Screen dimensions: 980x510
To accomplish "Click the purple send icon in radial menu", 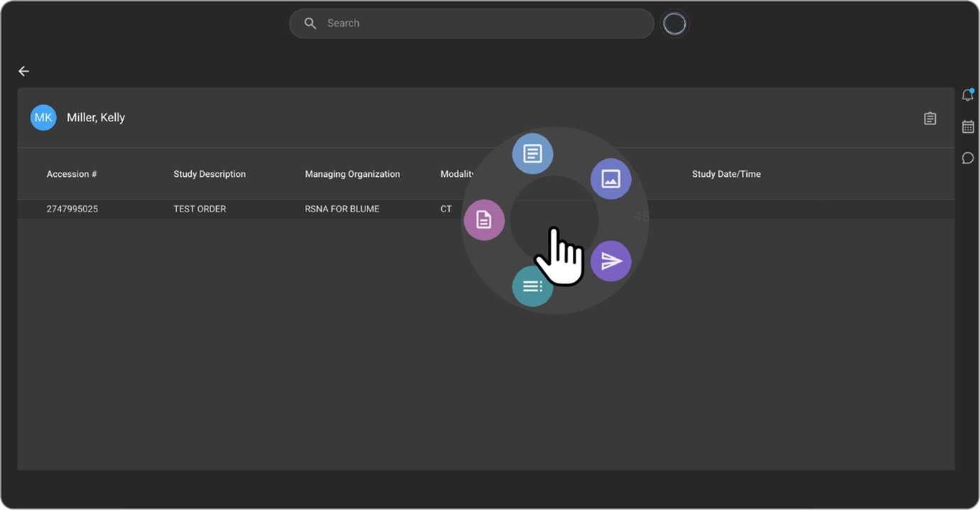I will tap(610, 261).
